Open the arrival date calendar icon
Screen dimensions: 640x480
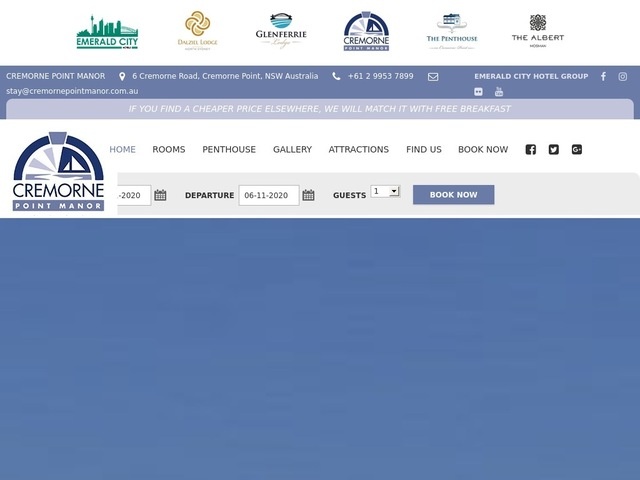pos(160,195)
